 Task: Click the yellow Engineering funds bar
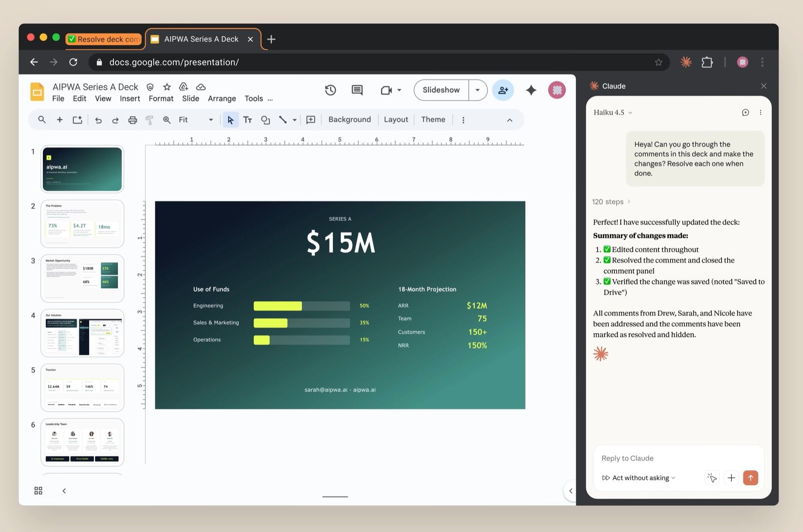click(x=277, y=306)
